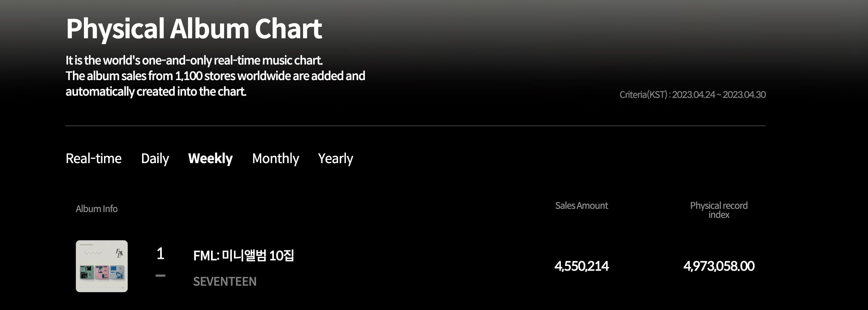Open the Yearly chart tab
This screenshot has height=310, width=868.
(x=335, y=158)
